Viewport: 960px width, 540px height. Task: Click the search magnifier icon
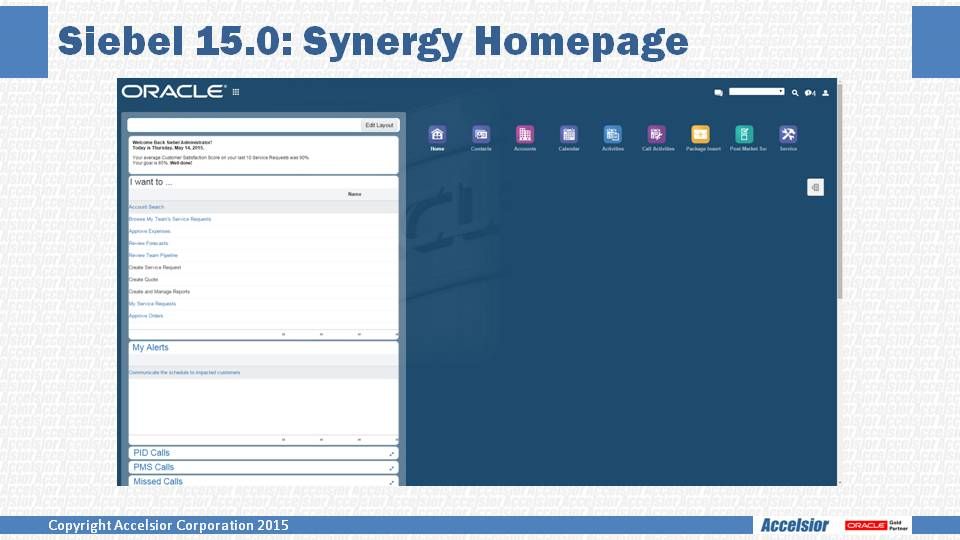coord(795,92)
